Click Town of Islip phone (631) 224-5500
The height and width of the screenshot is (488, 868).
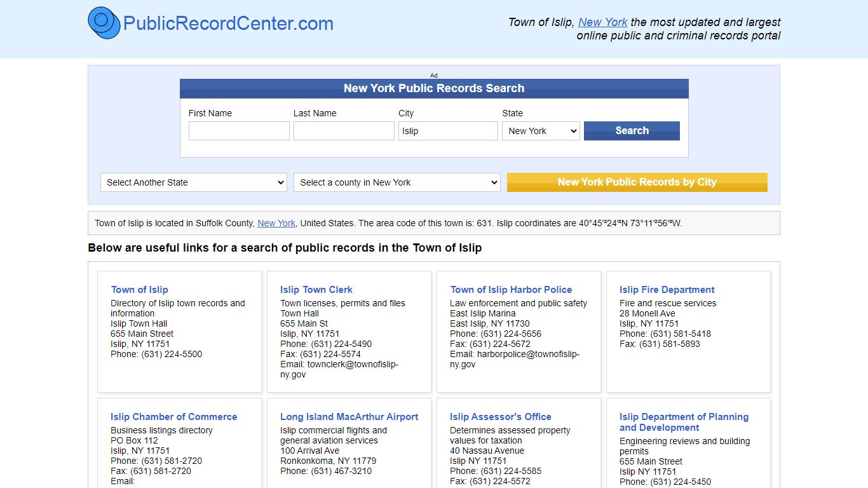(172, 354)
